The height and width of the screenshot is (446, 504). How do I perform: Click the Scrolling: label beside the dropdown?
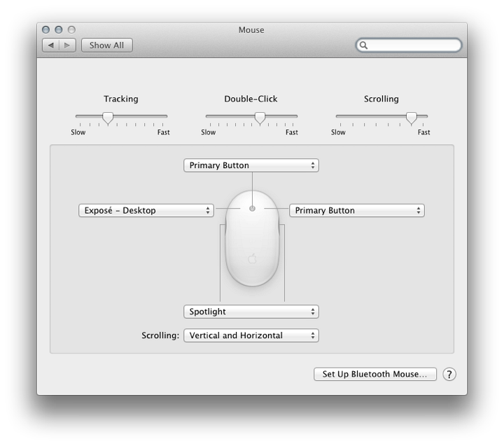[x=160, y=335]
